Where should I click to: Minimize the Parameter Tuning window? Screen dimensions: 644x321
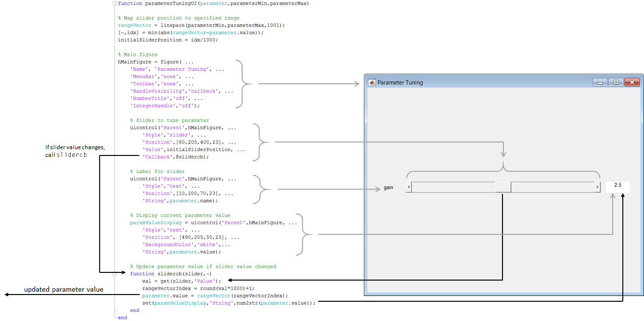(x=600, y=82)
